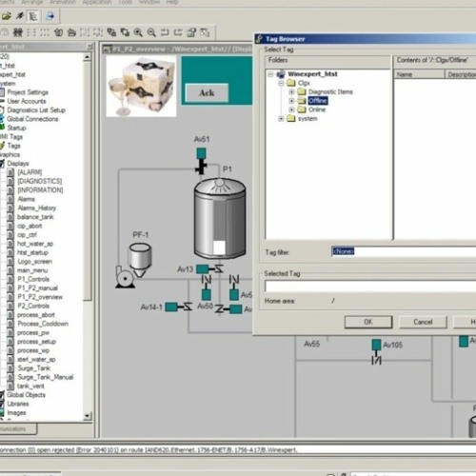Click the Diagnostics List Setup icon

click(x=2, y=110)
